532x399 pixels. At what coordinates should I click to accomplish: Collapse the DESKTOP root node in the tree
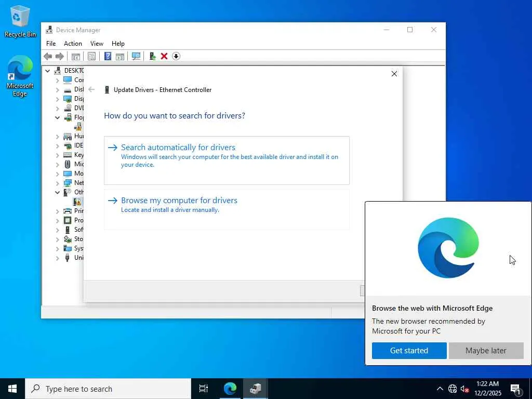tap(48, 71)
